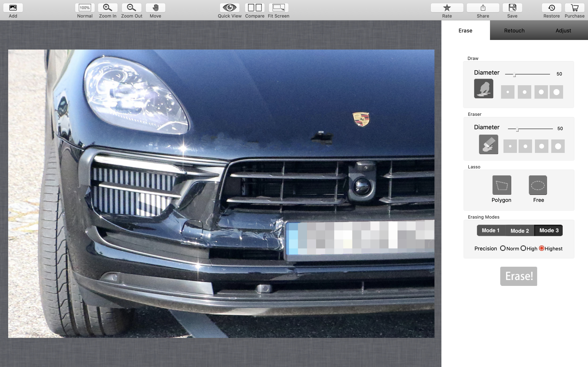The width and height of the screenshot is (588, 367).
Task: Set Precision to High
Action: (x=523, y=248)
